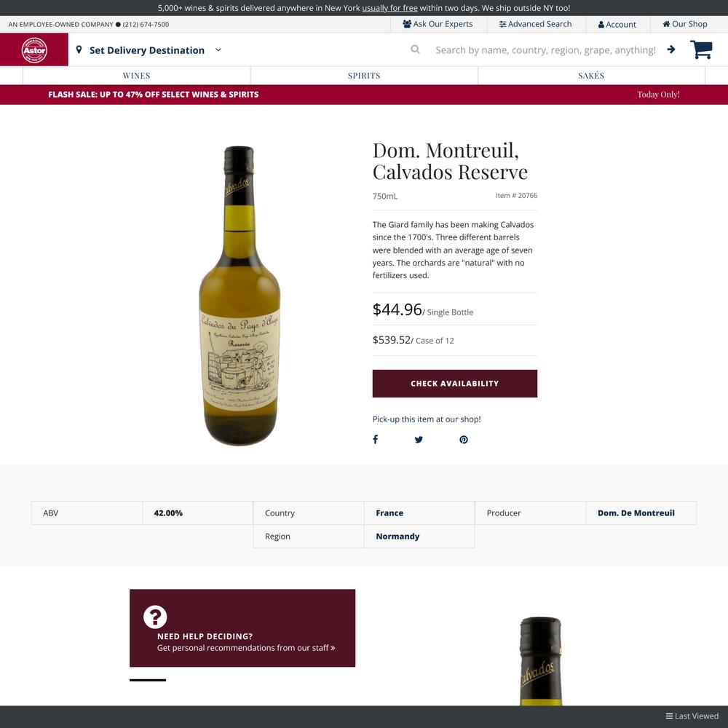Click the Need Help Deciding banner
Screen dimensions: 728x728
point(242,628)
